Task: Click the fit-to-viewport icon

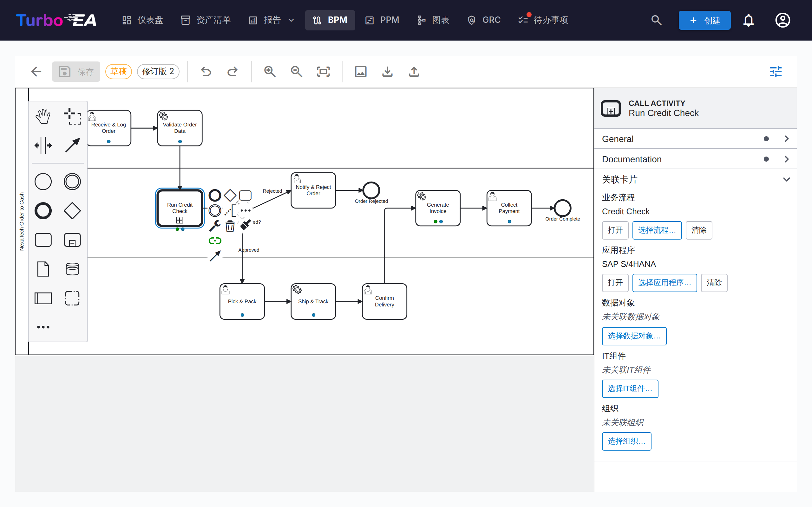Action: (x=324, y=71)
